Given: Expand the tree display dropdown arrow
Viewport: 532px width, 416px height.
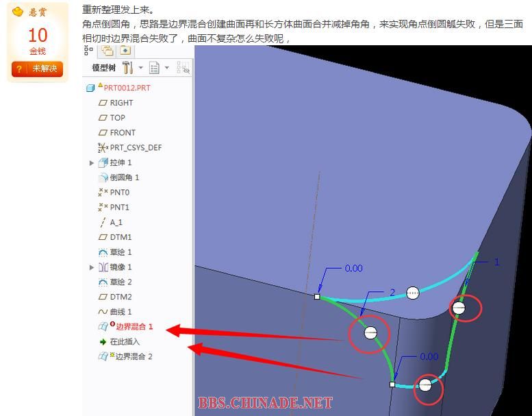Looking at the screenshot, I should pyautogui.click(x=166, y=68).
